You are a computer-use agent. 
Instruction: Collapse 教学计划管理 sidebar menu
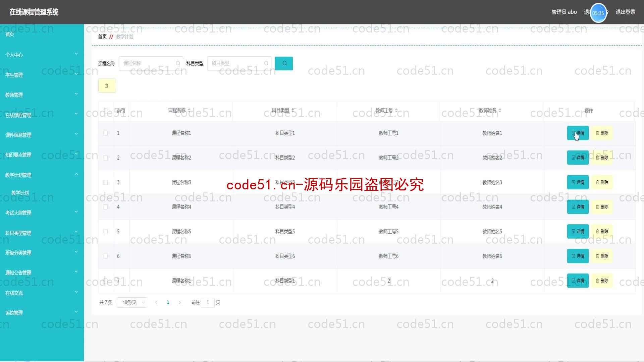pyautogui.click(x=42, y=175)
